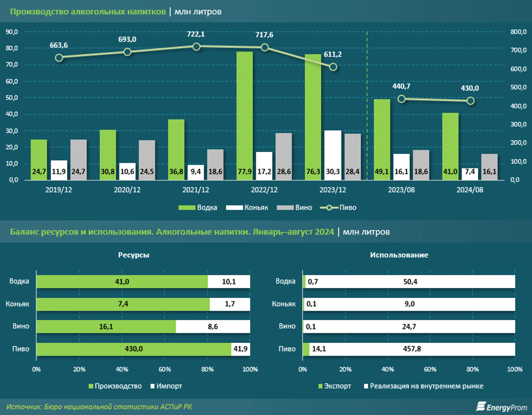This screenshot has height=415, width=532.
Task: Click the Коньяк white legend swatch
Action: (234, 207)
